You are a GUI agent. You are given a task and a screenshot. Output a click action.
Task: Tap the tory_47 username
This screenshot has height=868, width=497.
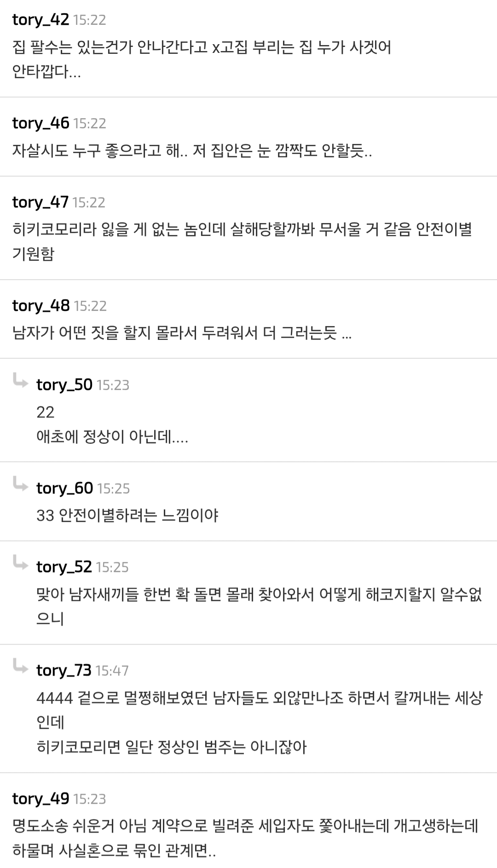(x=40, y=202)
